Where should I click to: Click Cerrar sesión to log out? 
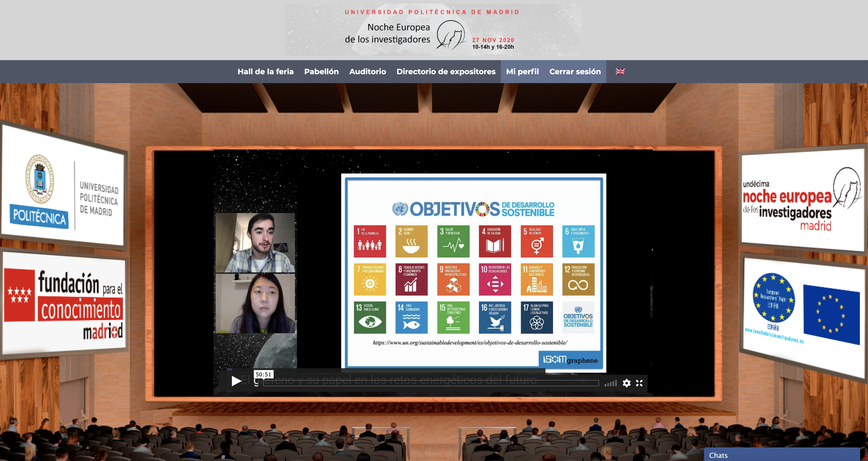575,72
